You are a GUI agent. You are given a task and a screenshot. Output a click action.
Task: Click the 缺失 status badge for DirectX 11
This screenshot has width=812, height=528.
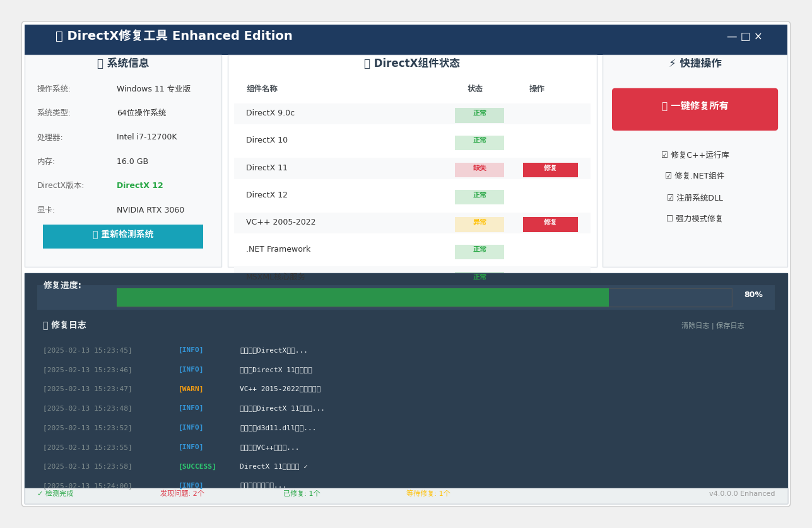pyautogui.click(x=480, y=170)
